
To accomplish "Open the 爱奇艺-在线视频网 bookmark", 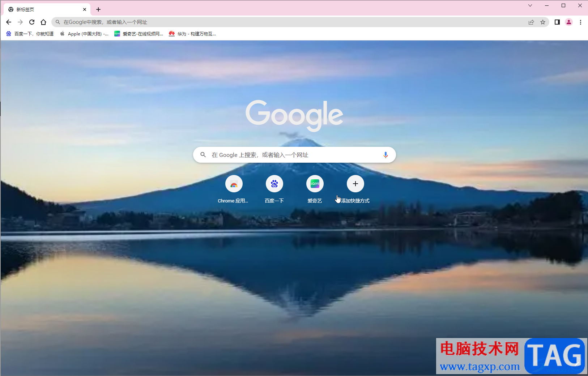I will coord(139,34).
